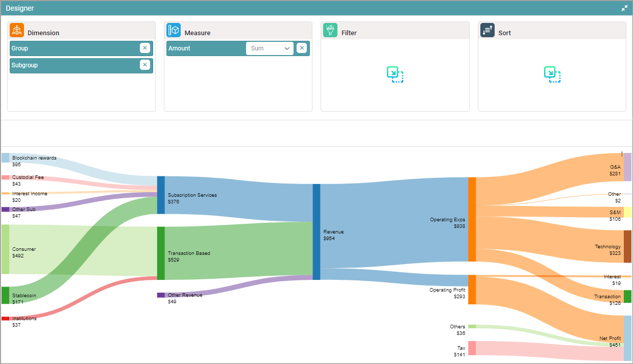
Task: Open the Sum aggregation dropdown
Action: pos(270,48)
